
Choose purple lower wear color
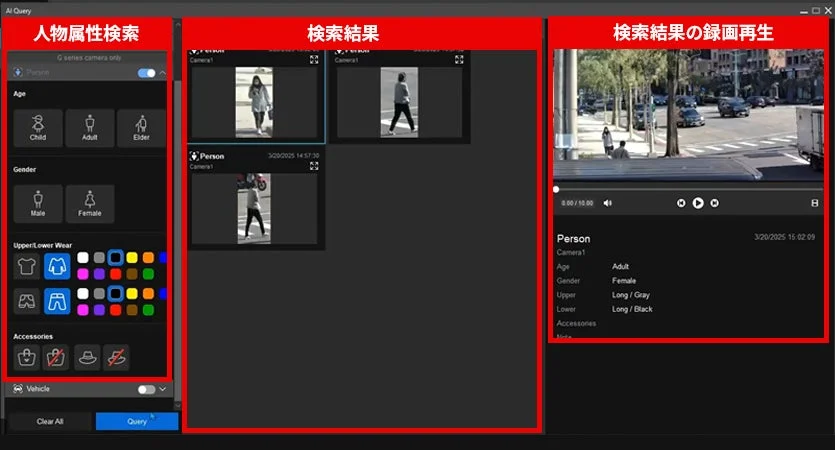(x=99, y=310)
